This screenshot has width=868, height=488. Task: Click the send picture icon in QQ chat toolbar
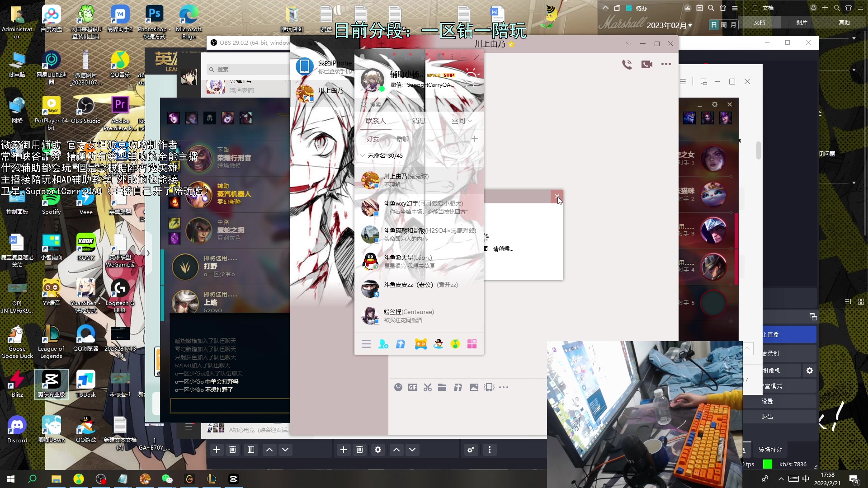474,387
